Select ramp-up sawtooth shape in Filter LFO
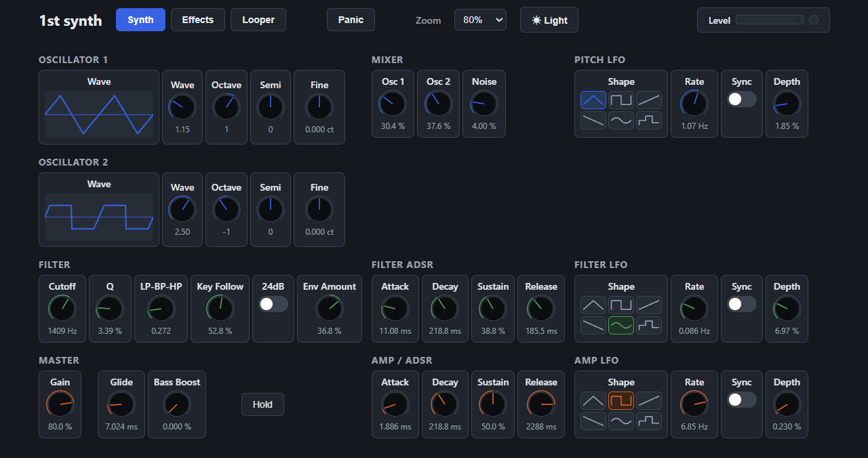This screenshot has height=458, width=868. click(649, 305)
